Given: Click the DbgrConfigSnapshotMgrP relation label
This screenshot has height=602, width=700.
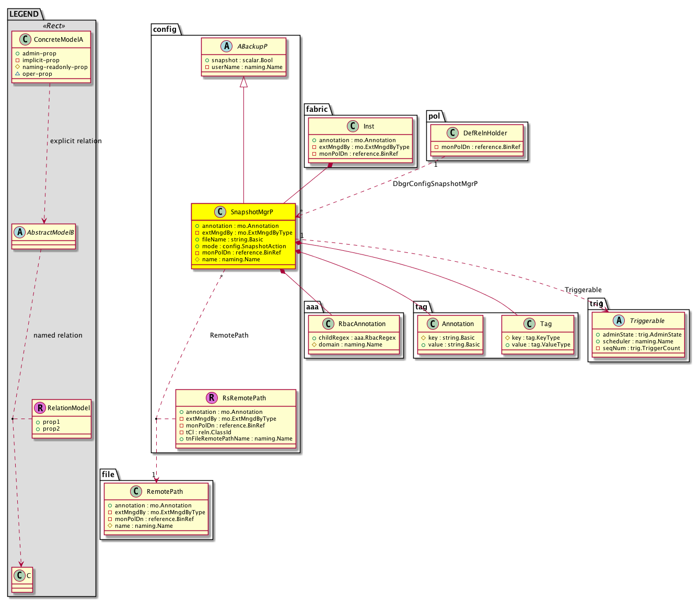Looking at the screenshot, I should pos(435,184).
